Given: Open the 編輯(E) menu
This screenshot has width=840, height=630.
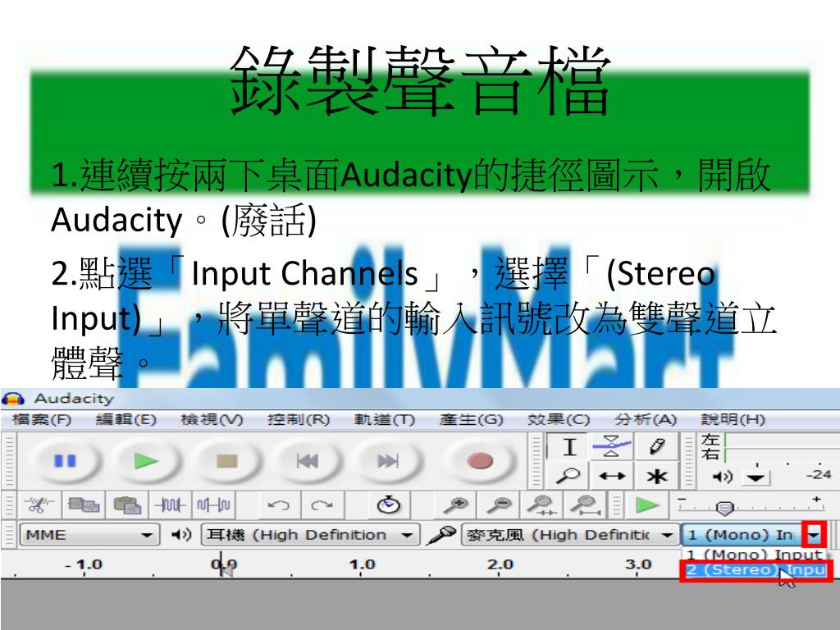Looking at the screenshot, I should pyautogui.click(x=126, y=419).
